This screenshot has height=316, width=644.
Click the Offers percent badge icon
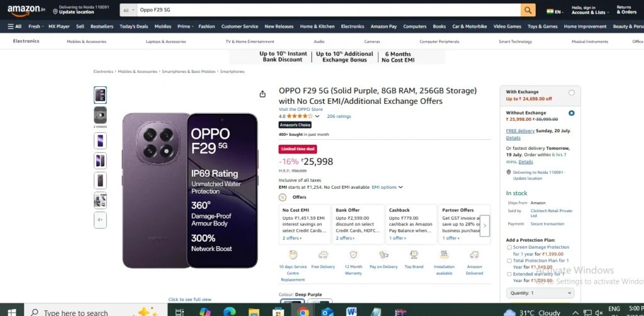tap(282, 197)
